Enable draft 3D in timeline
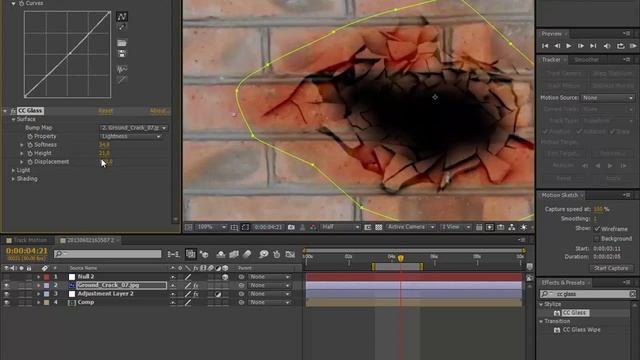The image size is (640, 360). [x=204, y=254]
